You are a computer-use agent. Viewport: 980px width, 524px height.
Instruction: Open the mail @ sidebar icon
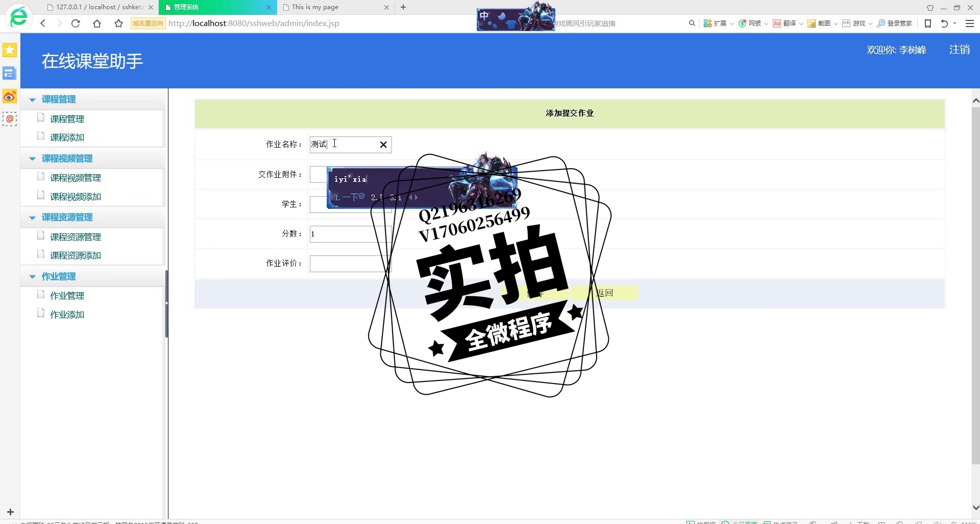(10, 119)
